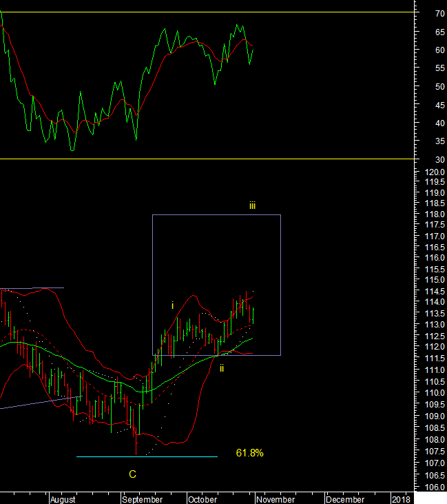This screenshot has height=504, width=447.
Task: Click the 119.0 price level on the scale
Action: point(435,192)
